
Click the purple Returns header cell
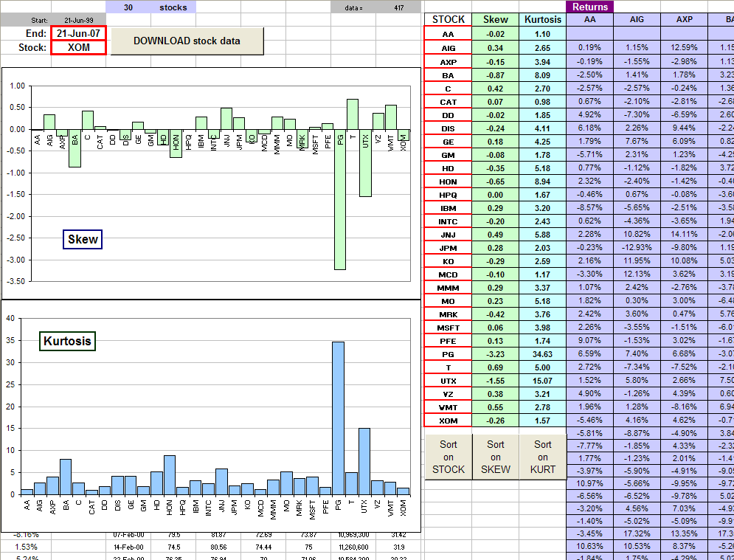coord(590,7)
